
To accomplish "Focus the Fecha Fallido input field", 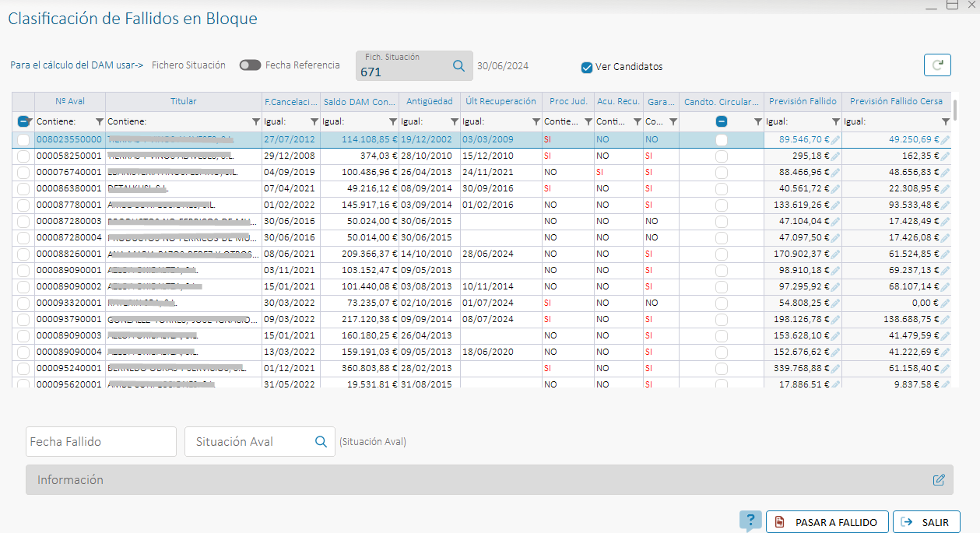I will pyautogui.click(x=101, y=441).
